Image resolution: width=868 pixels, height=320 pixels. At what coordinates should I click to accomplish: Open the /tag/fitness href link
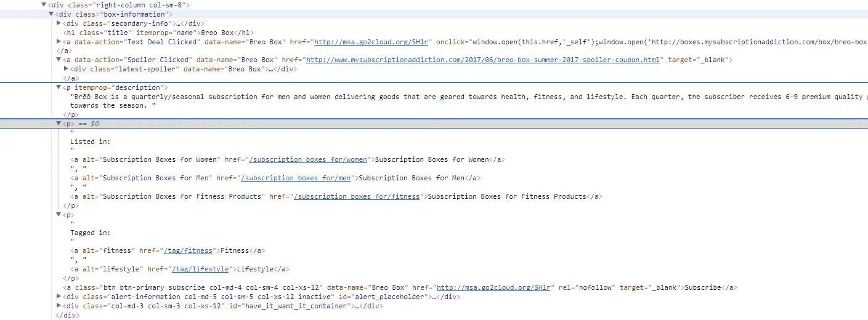pos(189,251)
